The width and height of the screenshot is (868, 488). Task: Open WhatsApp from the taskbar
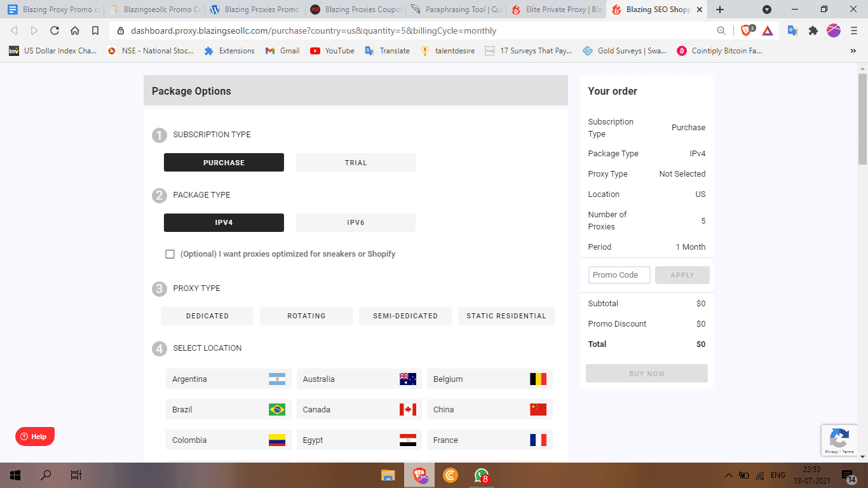(x=481, y=474)
